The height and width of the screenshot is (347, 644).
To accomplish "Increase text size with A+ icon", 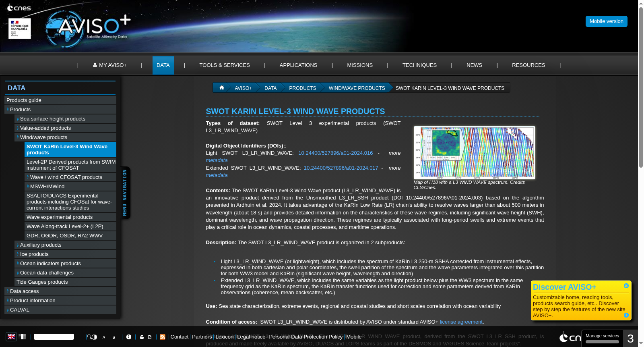I will pos(105,337).
